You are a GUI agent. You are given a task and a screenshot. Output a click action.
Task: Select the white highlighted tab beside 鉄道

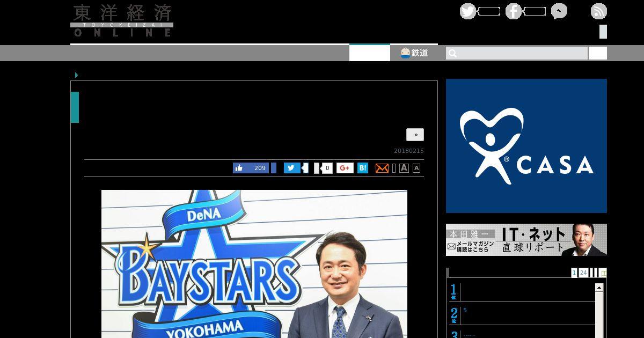pyautogui.click(x=370, y=53)
